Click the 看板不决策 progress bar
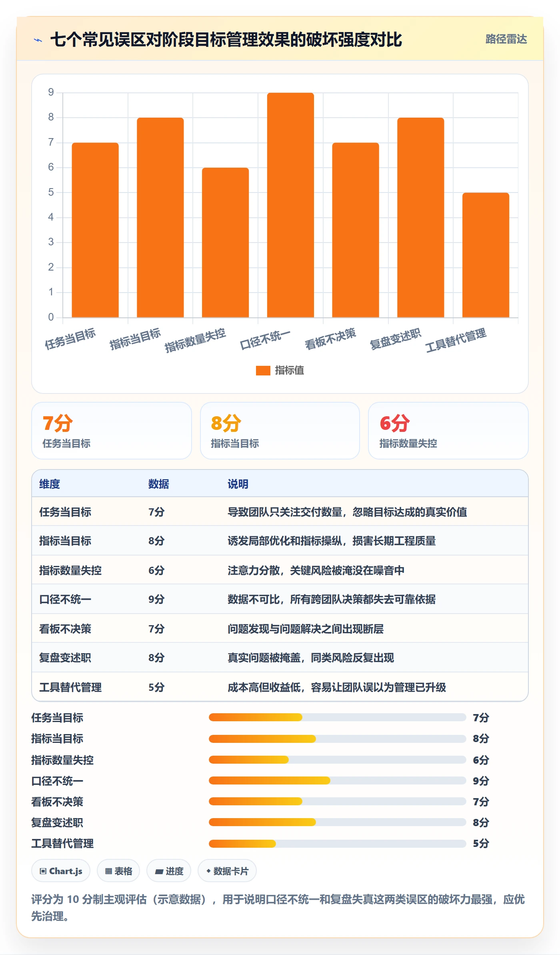The height and width of the screenshot is (955, 560). coord(338,801)
